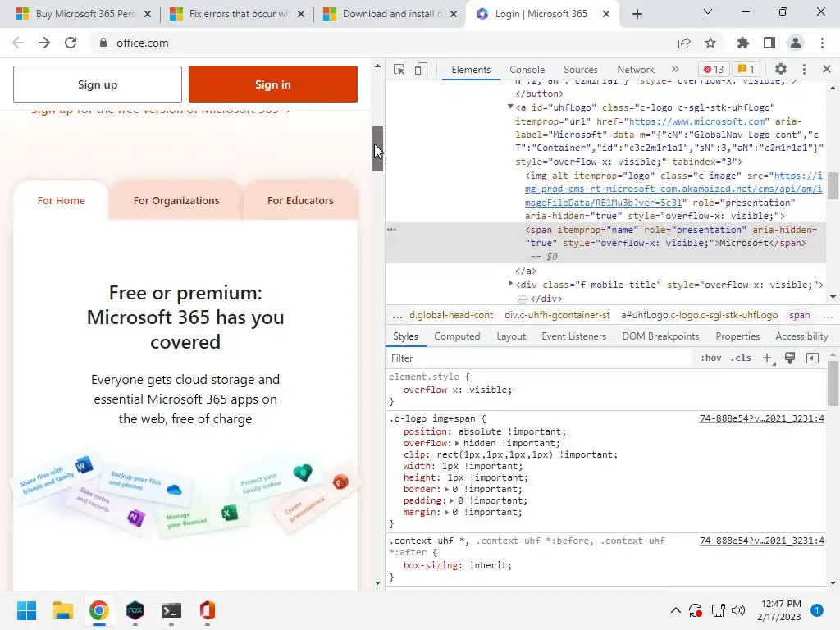This screenshot has height=630, width=840.
Task: Collapse the a#uhfLogo element node
Action: click(510, 107)
